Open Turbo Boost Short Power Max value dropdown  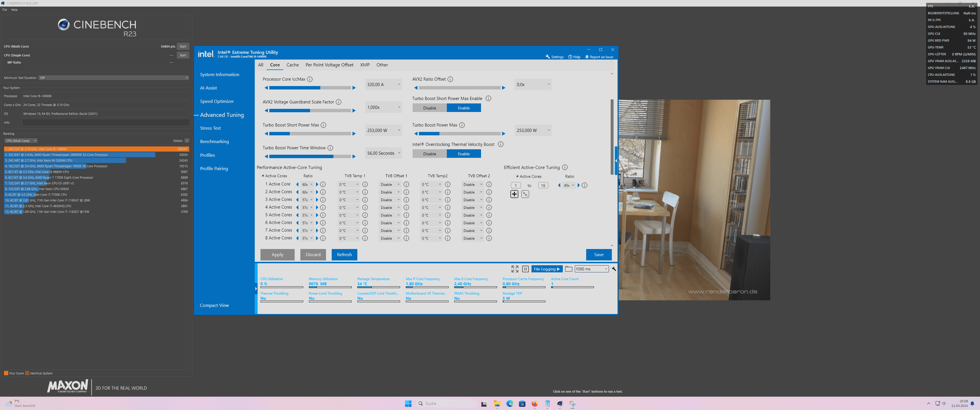tap(383, 130)
